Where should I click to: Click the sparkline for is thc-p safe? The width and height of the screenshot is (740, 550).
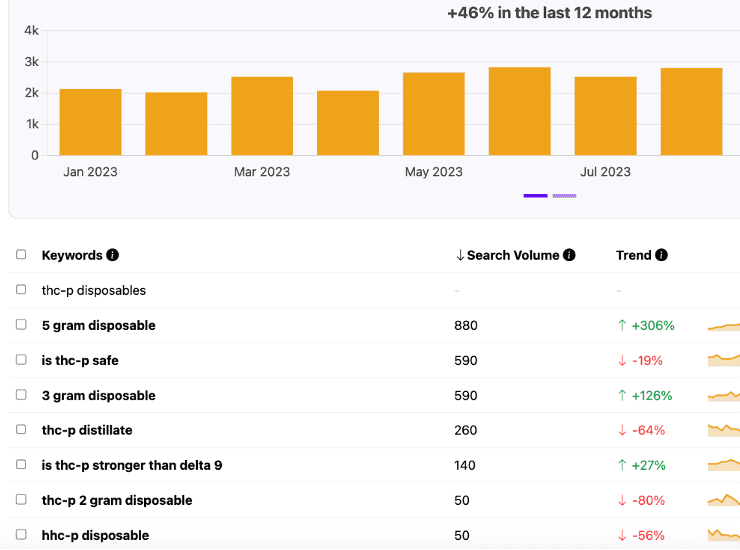click(723, 360)
